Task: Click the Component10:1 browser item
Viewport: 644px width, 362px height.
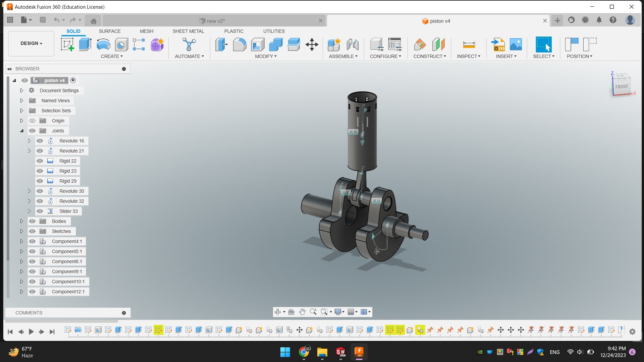Action: tap(68, 282)
